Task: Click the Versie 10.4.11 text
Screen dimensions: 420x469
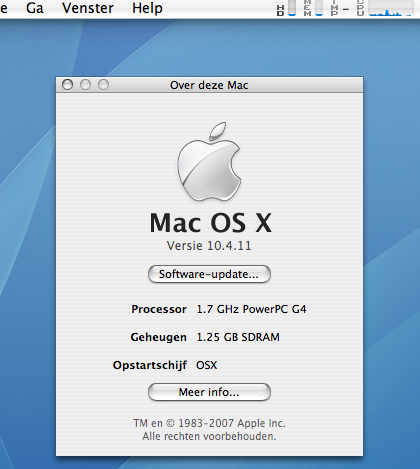Action: [x=209, y=246]
